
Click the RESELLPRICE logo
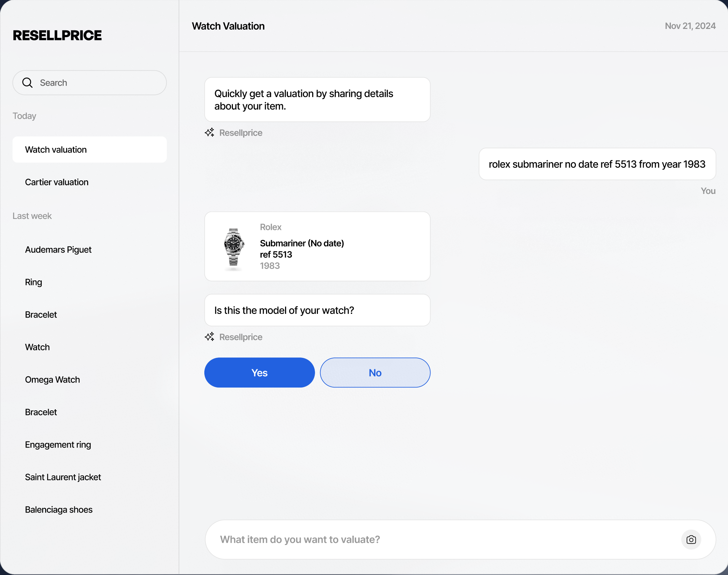coord(57,35)
